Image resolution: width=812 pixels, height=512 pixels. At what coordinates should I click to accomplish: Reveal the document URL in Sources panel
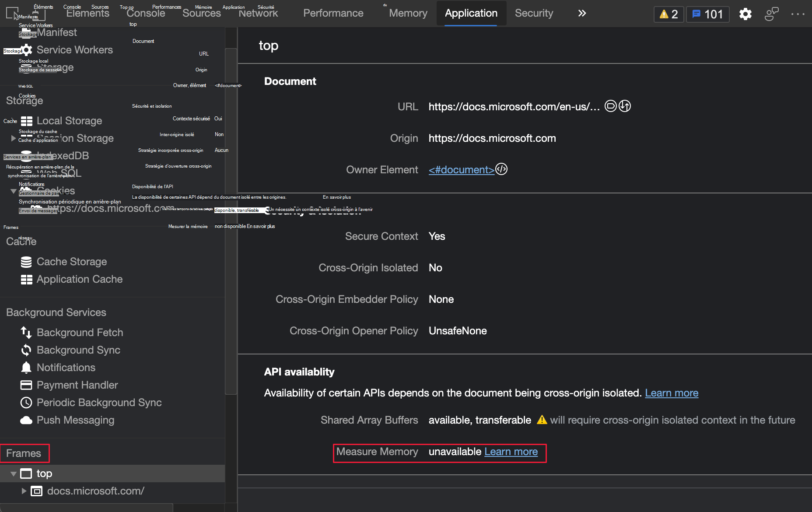pos(610,106)
